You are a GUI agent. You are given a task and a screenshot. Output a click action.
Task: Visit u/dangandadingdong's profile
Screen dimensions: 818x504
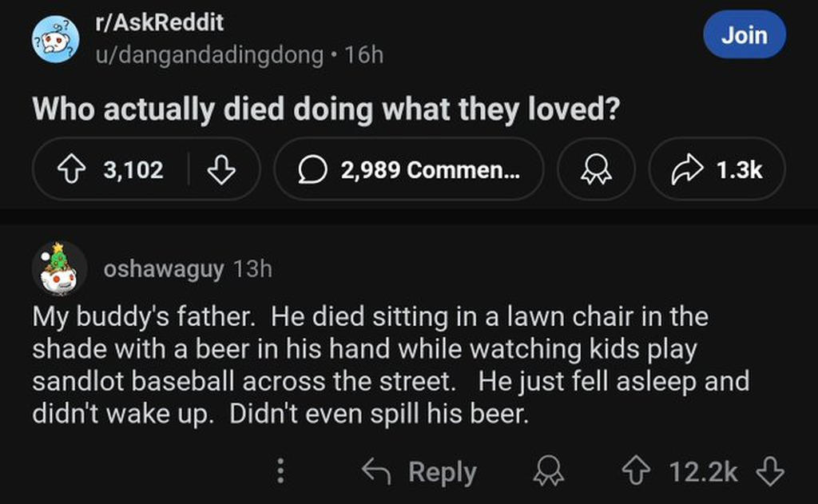(x=208, y=55)
